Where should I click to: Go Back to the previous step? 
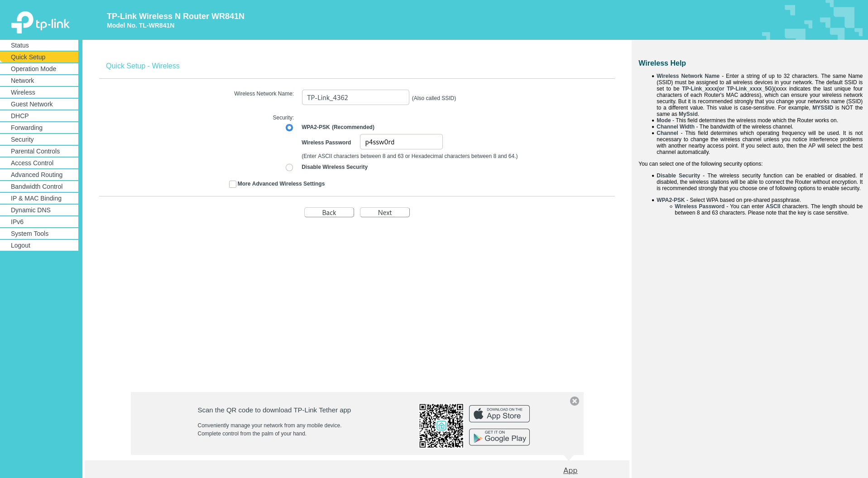pos(329,212)
